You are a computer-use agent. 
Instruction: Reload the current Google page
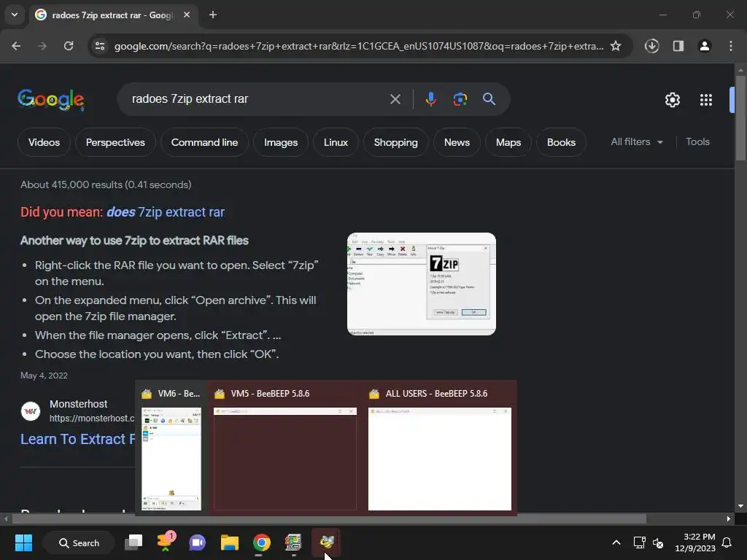pyautogui.click(x=69, y=46)
